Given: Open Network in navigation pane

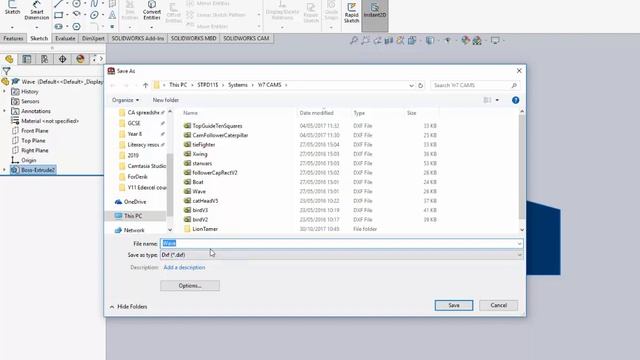Looking at the screenshot, I should [x=134, y=230].
